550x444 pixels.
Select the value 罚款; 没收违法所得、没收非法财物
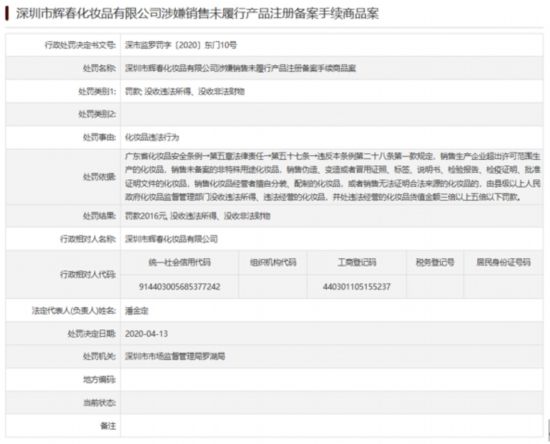tap(185, 92)
